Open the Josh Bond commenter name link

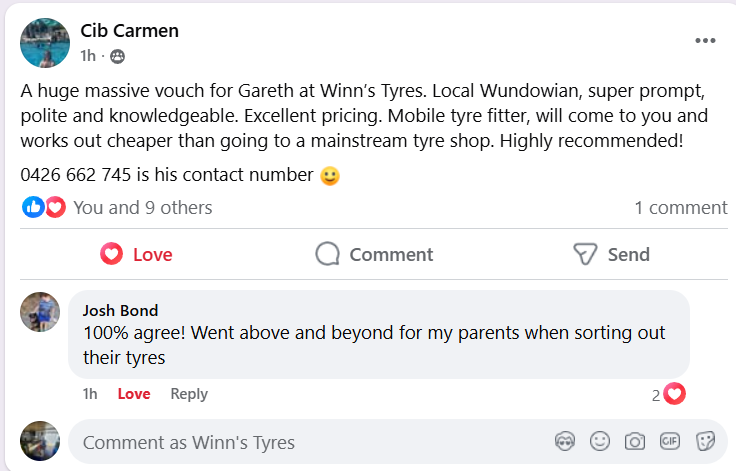click(120, 310)
